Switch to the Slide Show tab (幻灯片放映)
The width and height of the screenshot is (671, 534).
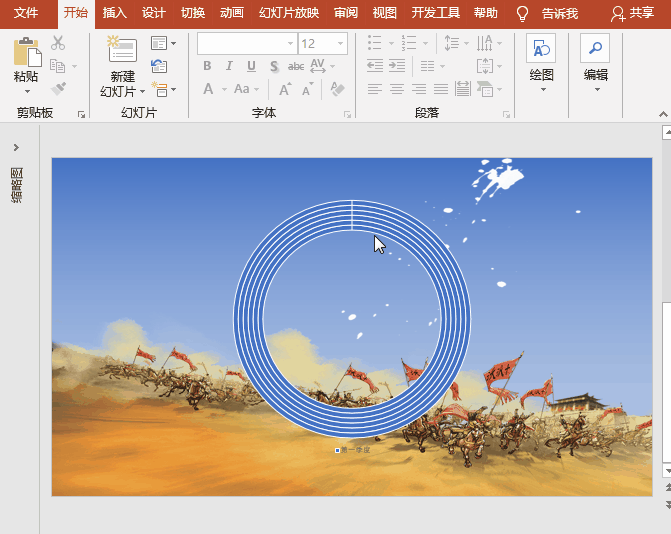(289, 13)
